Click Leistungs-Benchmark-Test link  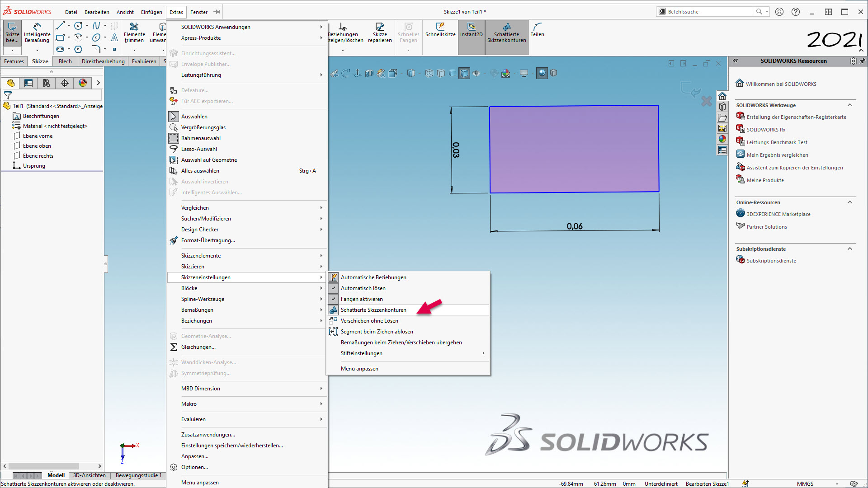pos(777,142)
